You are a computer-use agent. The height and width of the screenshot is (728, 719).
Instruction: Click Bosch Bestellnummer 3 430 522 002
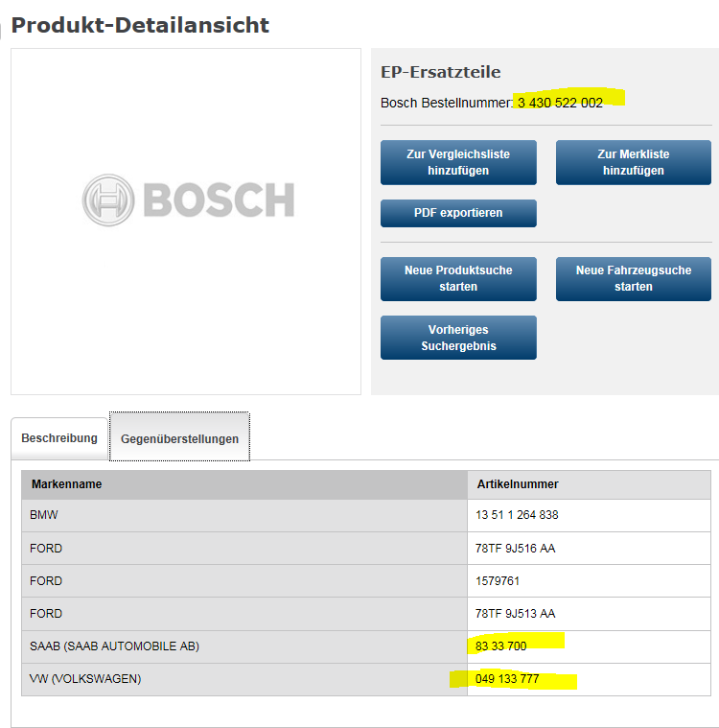coord(560,103)
